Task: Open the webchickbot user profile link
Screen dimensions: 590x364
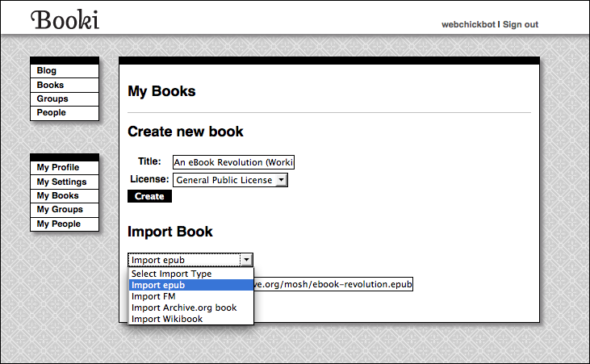Action: 467,25
